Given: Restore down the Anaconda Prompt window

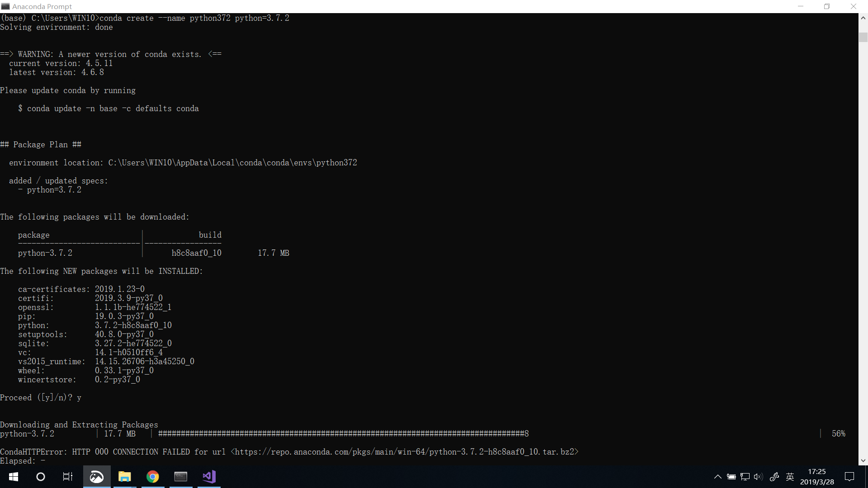Looking at the screenshot, I should [x=827, y=6].
